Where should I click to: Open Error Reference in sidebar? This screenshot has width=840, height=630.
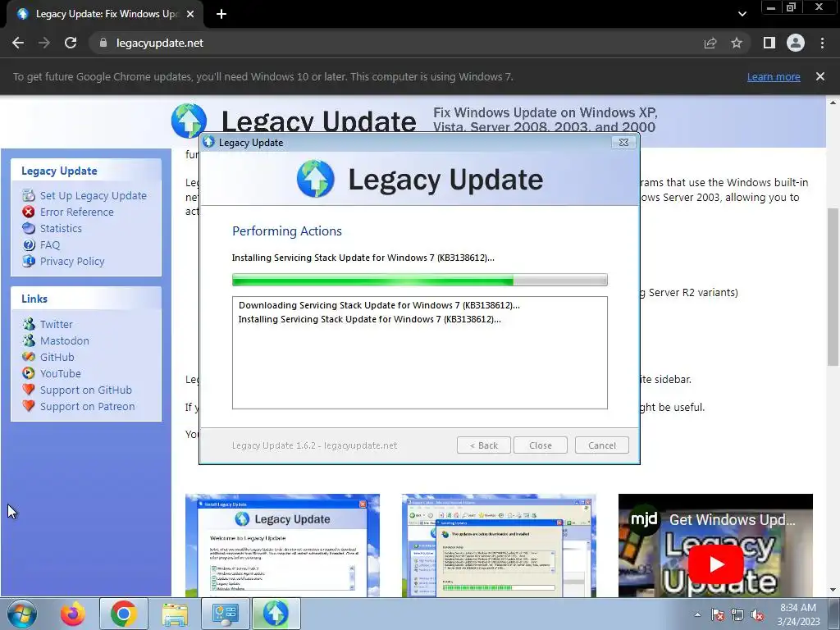[76, 212]
